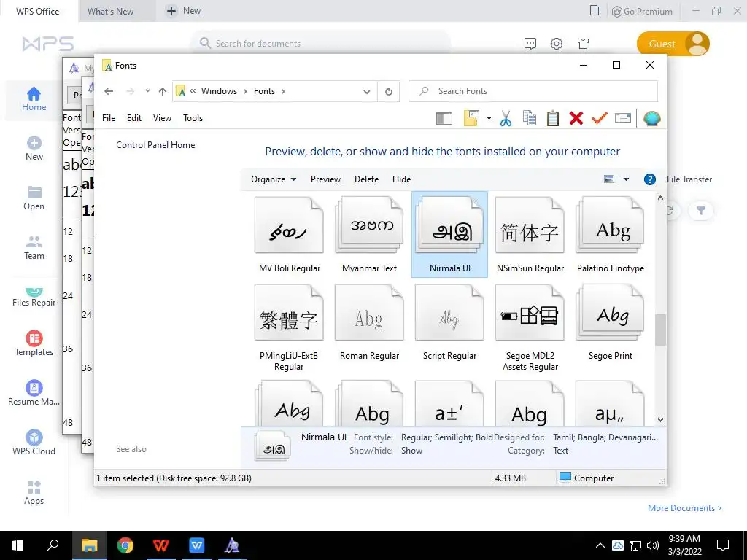Click the Go Premium button
The height and width of the screenshot is (560, 747).
coord(642,12)
